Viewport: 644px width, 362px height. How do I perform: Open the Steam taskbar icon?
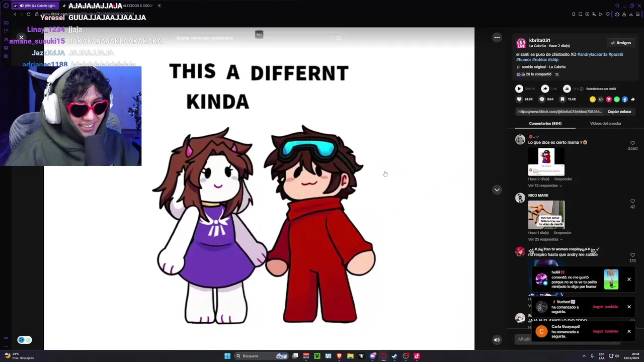point(394,356)
